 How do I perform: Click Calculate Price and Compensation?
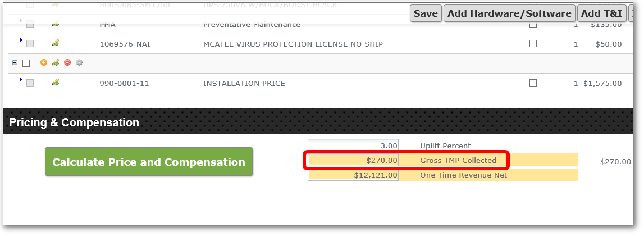pos(149,162)
